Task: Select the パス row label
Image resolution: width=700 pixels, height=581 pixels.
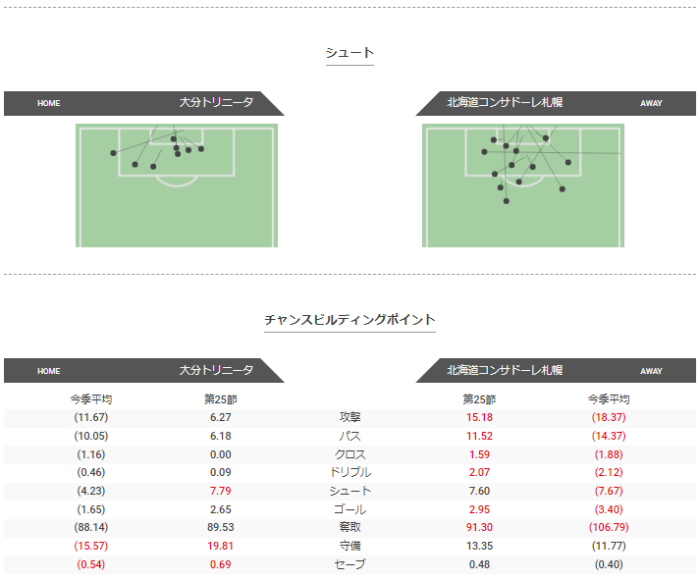Action: click(350, 436)
